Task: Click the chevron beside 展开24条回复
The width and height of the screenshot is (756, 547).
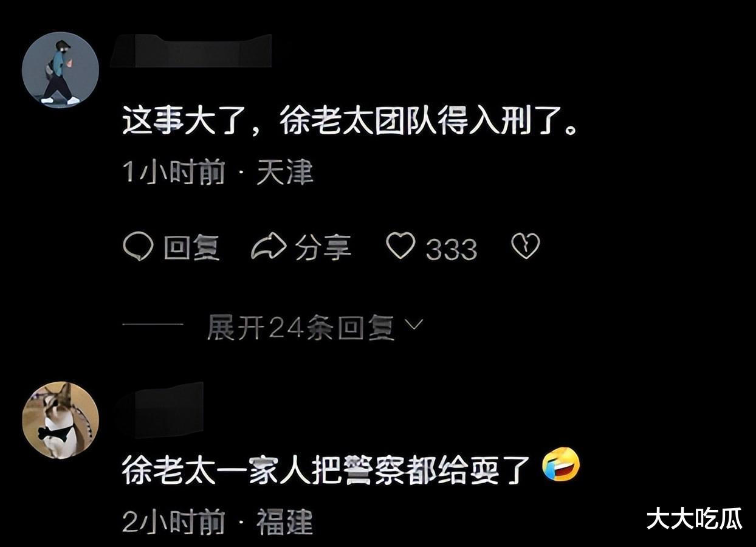Action: click(413, 326)
